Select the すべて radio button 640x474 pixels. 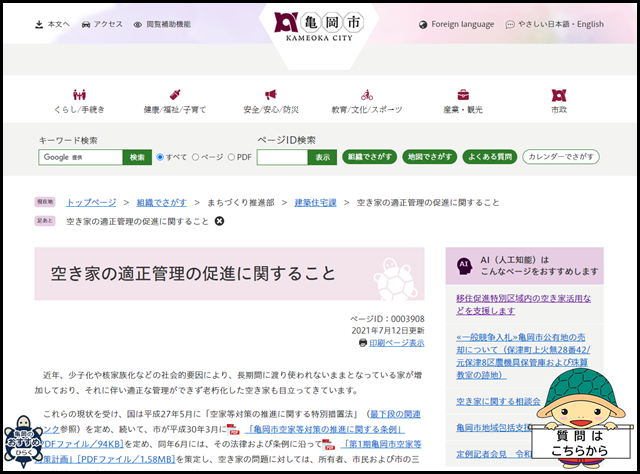(x=160, y=157)
